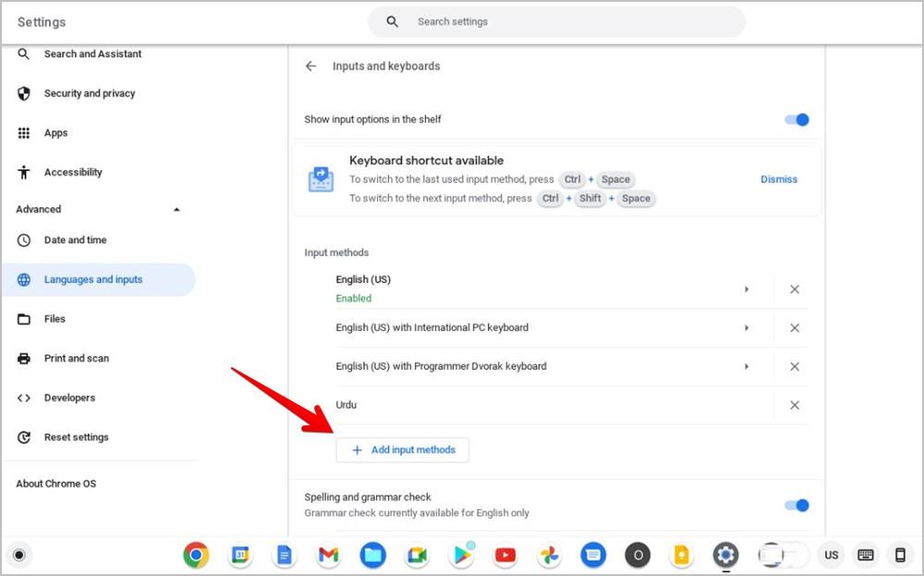Collapse the Advanced section arrow
This screenshot has width=924, height=576.
click(x=176, y=209)
